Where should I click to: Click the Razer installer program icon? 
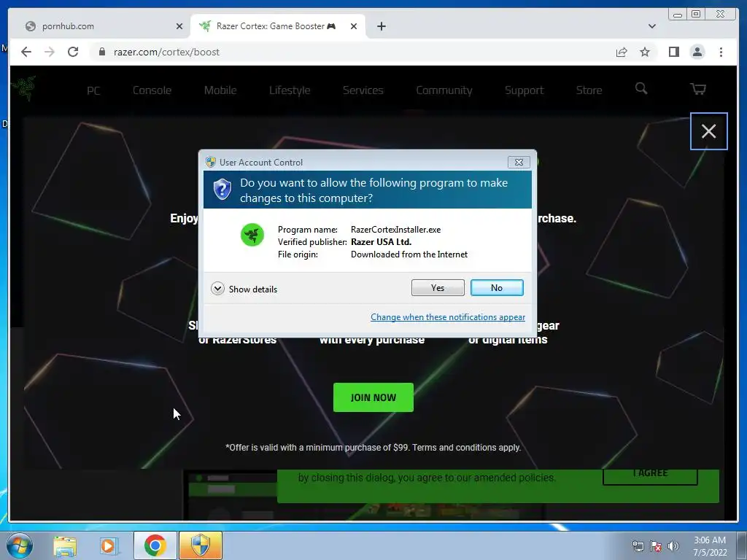click(x=252, y=235)
